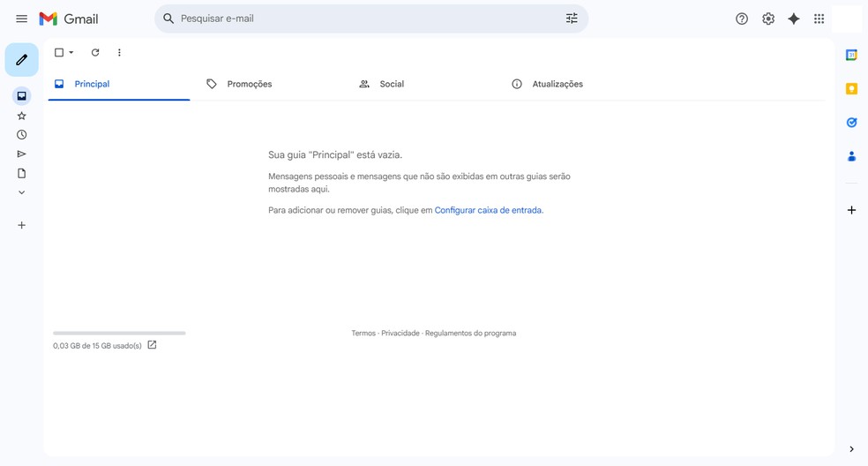868x466 pixels.
Task: Open the Termos link
Action: 363,333
